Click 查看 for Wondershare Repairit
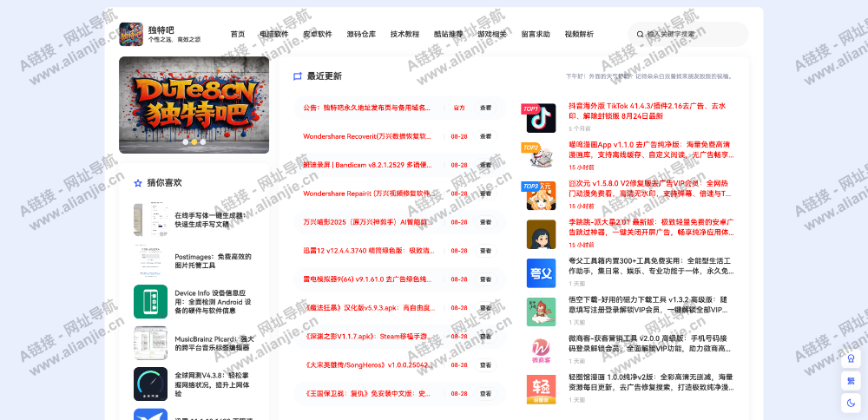The height and width of the screenshot is (420, 868). click(x=485, y=194)
